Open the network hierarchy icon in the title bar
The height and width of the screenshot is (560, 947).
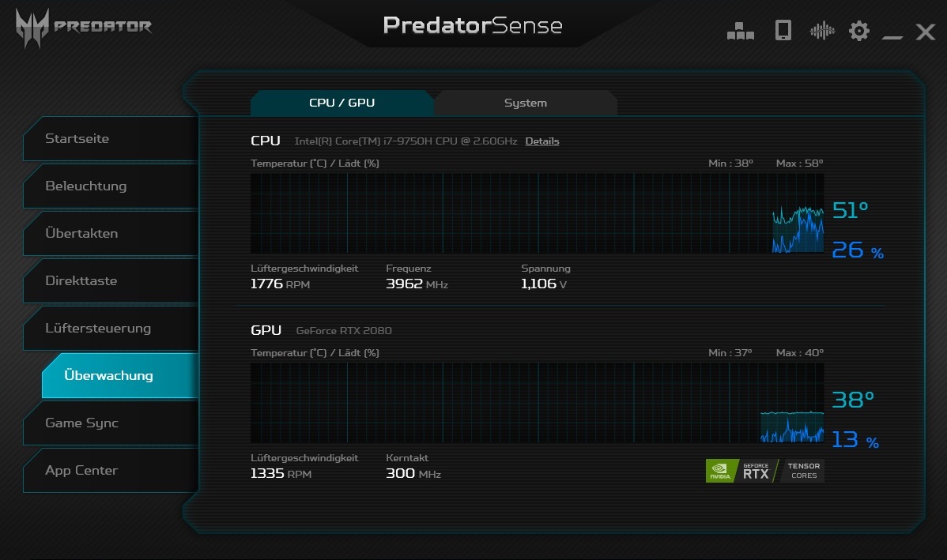click(x=740, y=31)
